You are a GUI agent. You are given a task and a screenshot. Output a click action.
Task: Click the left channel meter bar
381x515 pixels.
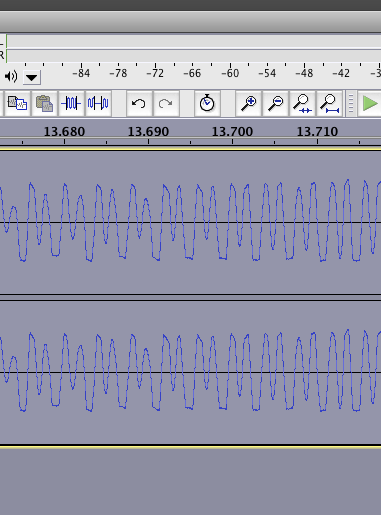pos(193,41)
